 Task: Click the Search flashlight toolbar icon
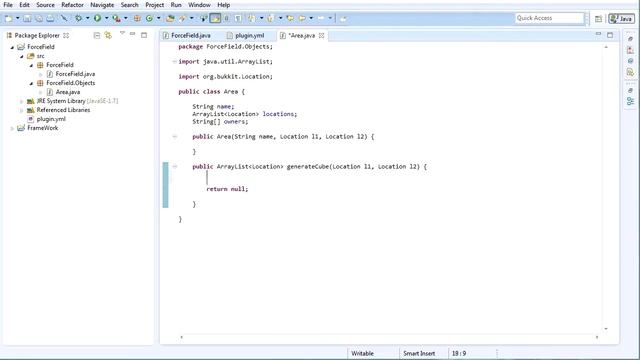coord(182,18)
